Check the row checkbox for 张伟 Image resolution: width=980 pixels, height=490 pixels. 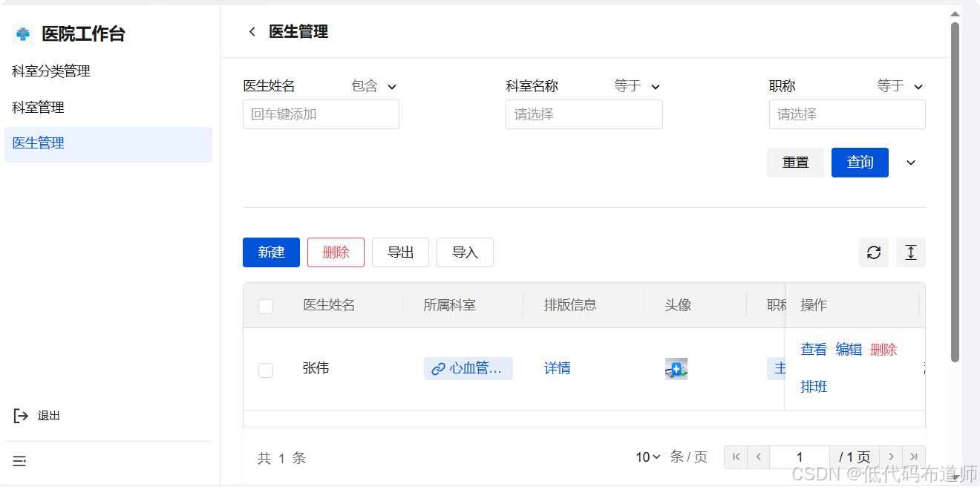(265, 370)
